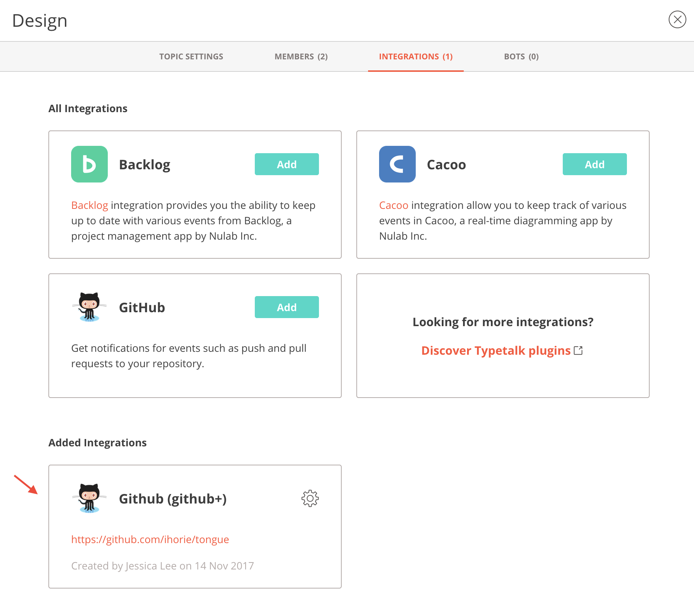Click the GitHub push and pull description text
The image size is (694, 616).
tap(189, 356)
